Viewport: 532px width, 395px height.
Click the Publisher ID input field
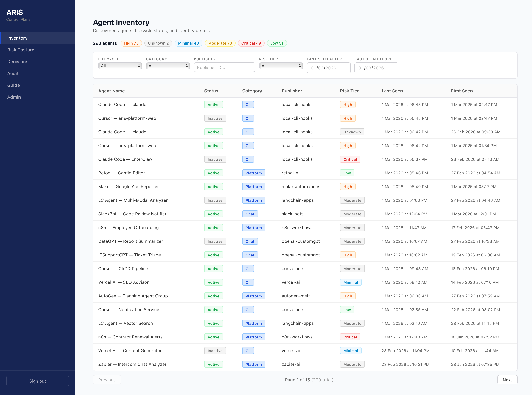[x=224, y=67]
